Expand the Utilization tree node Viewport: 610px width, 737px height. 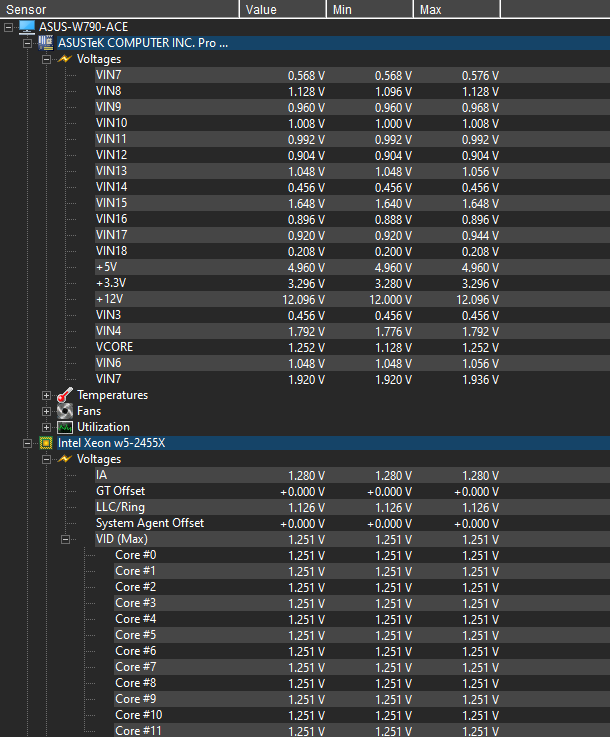click(x=47, y=427)
